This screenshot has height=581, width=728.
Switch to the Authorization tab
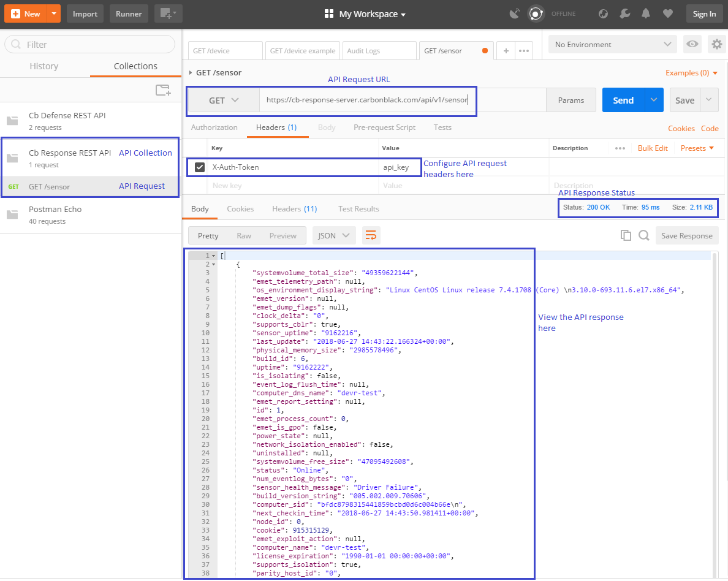click(214, 127)
